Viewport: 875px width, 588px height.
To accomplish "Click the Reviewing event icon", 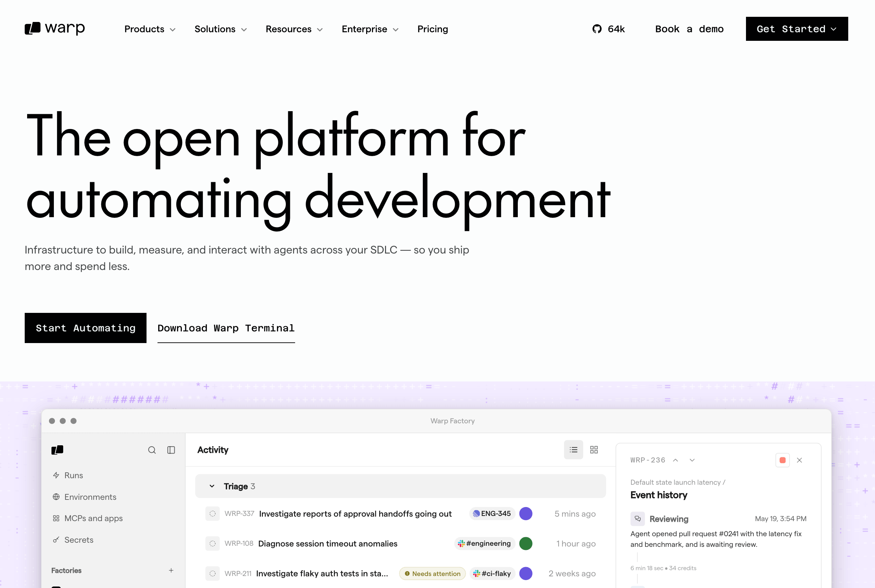I will click(x=638, y=519).
